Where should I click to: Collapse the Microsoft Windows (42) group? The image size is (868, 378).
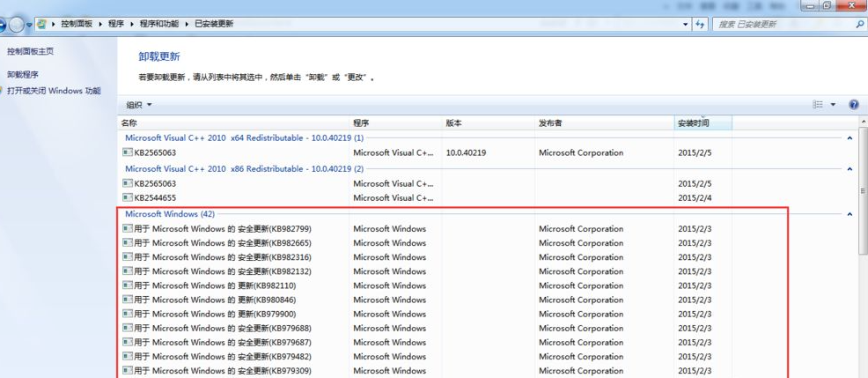point(850,214)
